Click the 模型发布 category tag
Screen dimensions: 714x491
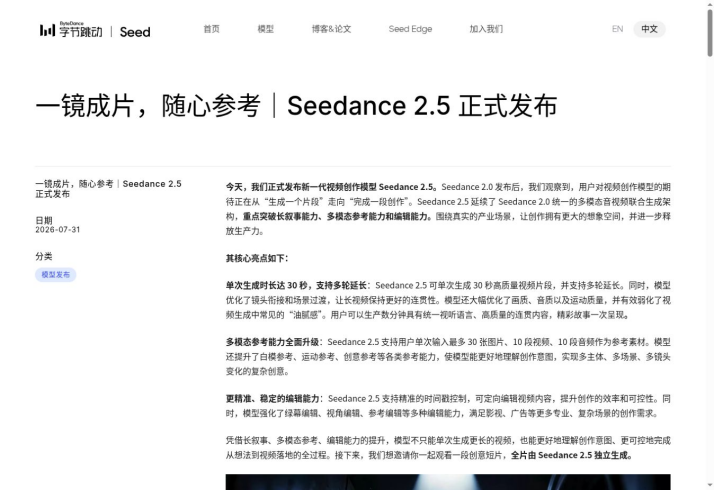point(56,275)
